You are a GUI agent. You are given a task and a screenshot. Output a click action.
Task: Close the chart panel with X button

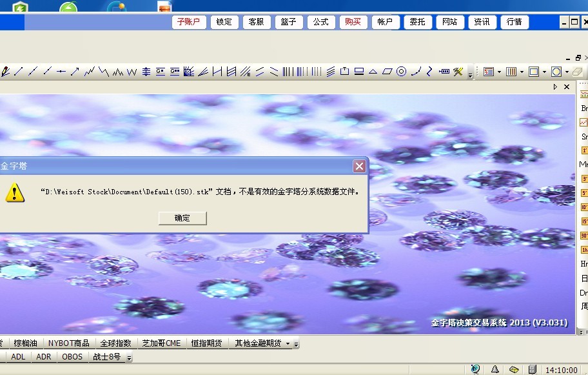[567, 87]
